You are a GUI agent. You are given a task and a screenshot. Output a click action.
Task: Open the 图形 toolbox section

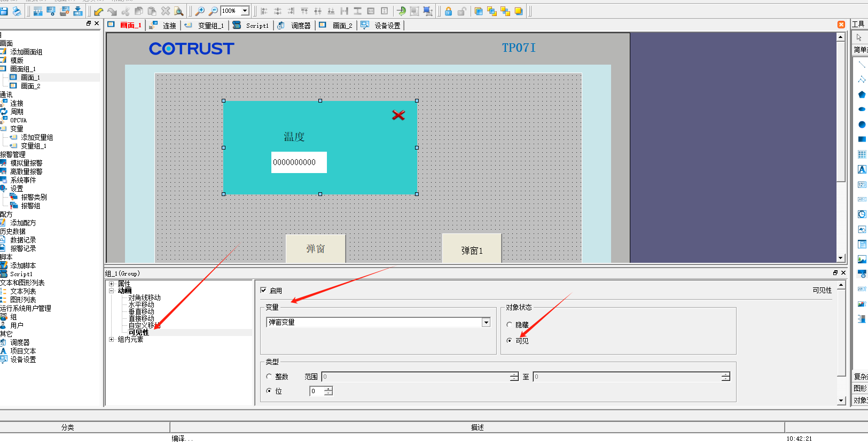[x=861, y=388]
